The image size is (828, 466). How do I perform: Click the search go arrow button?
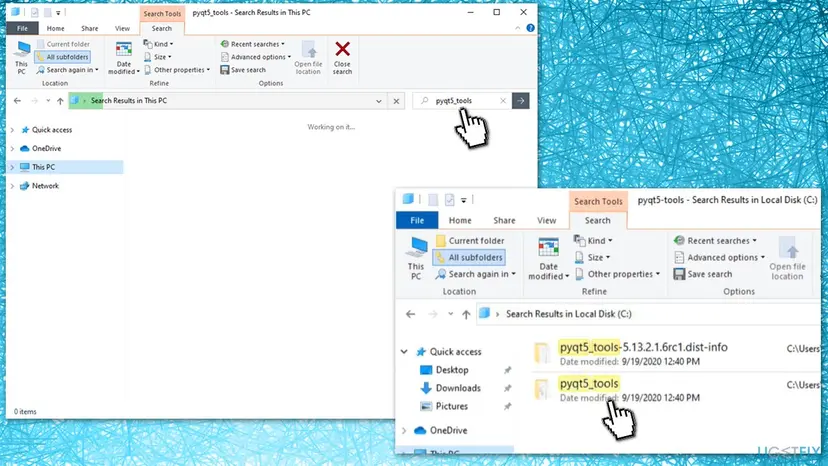[x=521, y=100]
